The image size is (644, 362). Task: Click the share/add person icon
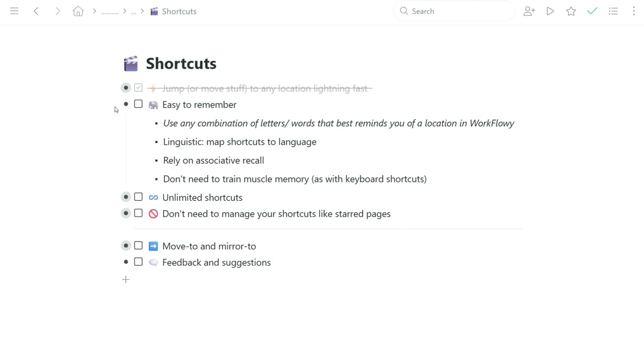pos(529,11)
